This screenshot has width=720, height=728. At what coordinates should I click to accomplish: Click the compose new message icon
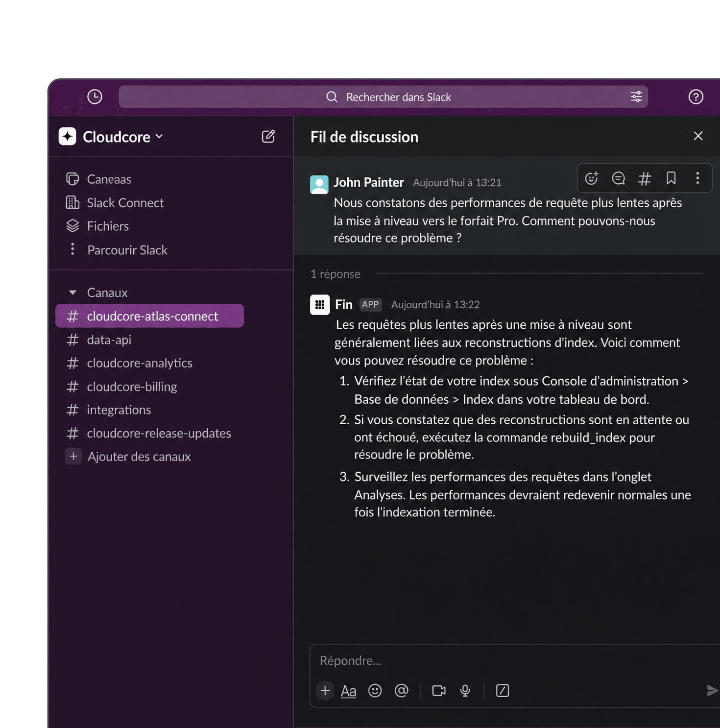(268, 136)
